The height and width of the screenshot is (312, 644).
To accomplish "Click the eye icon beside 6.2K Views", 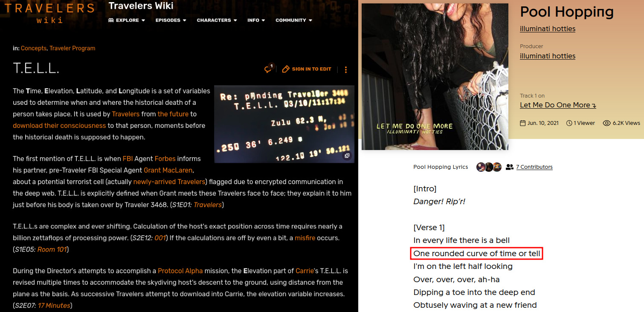I will tap(606, 123).
